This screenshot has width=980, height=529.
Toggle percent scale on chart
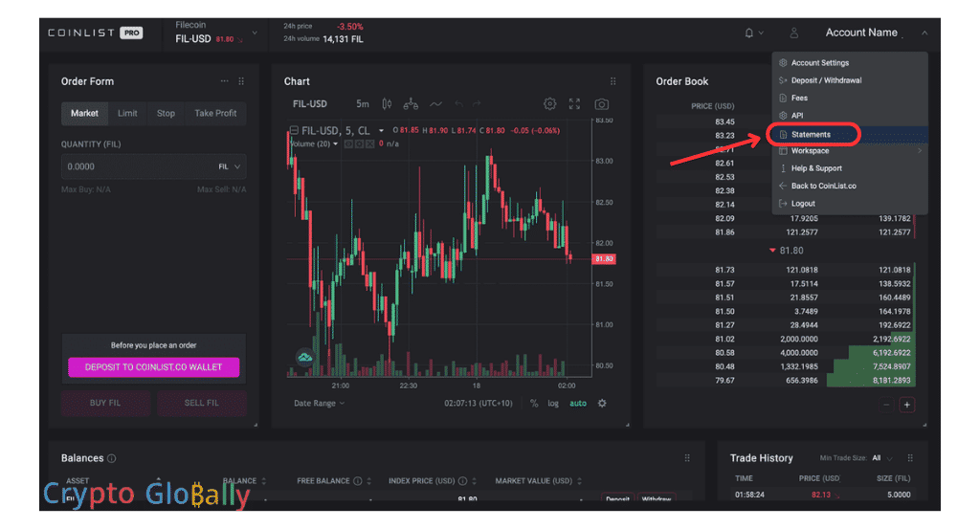click(x=534, y=403)
